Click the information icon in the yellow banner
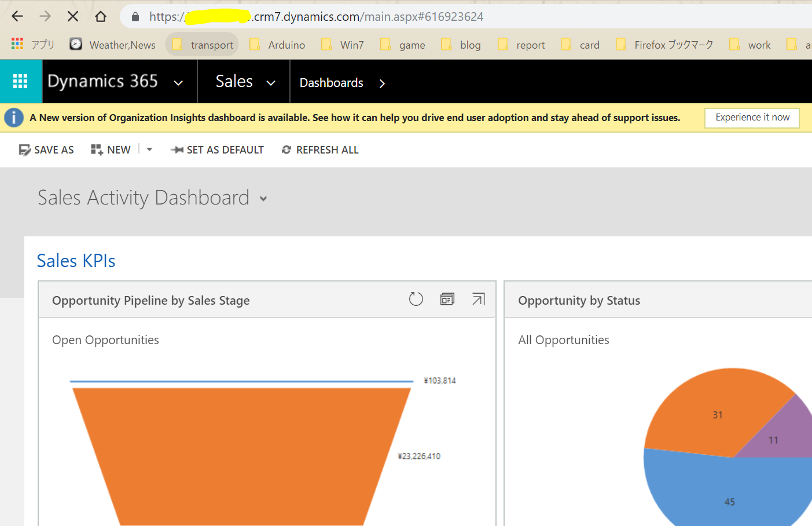 pyautogui.click(x=13, y=117)
